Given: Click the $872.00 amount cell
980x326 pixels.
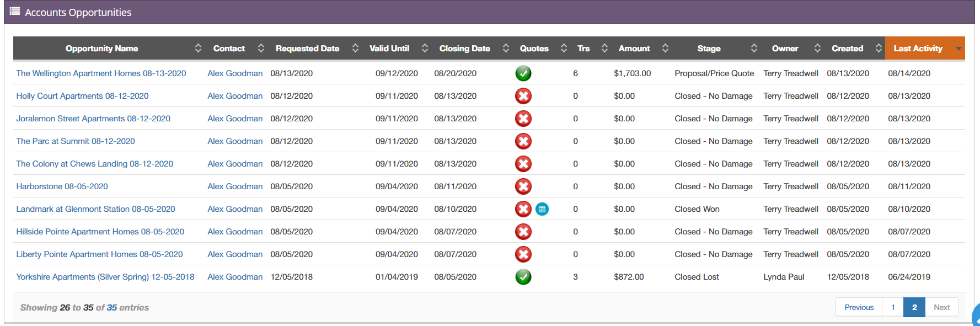Looking at the screenshot, I should coord(629,277).
